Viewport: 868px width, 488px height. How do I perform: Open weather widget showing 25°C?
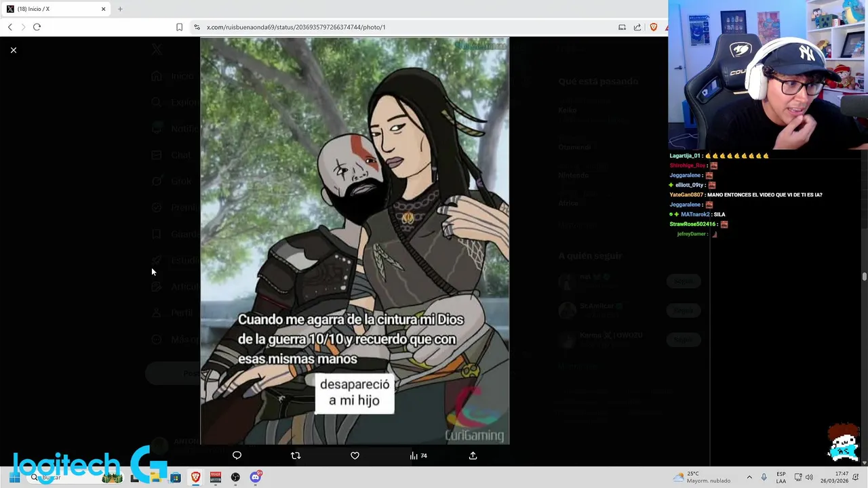[702, 477]
